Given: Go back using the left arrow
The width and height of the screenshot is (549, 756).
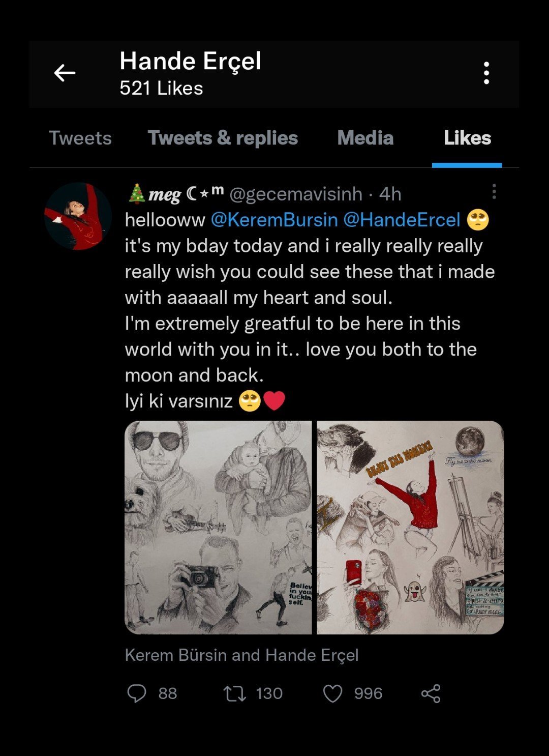Looking at the screenshot, I should coord(65,73).
